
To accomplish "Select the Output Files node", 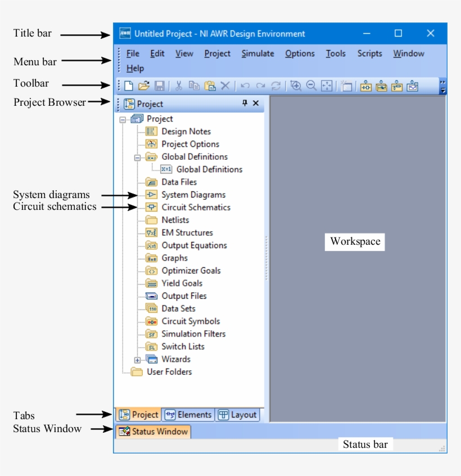I will click(176, 296).
